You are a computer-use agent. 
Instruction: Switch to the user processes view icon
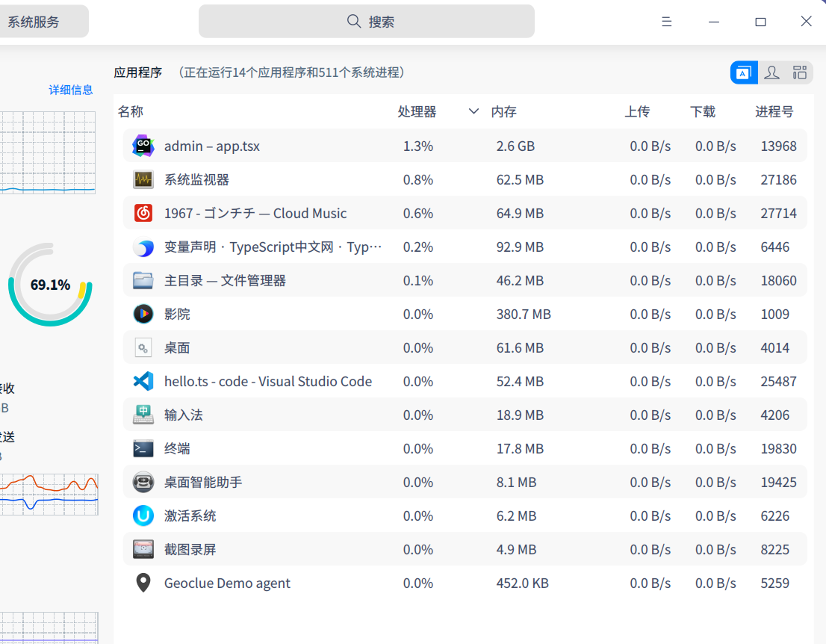(771, 72)
